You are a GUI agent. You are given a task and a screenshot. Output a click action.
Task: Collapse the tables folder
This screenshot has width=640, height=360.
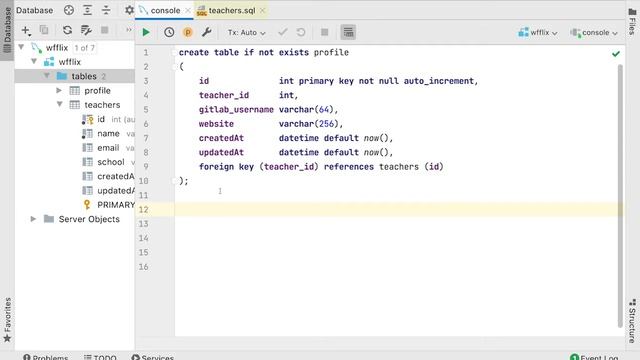pyautogui.click(x=47, y=76)
